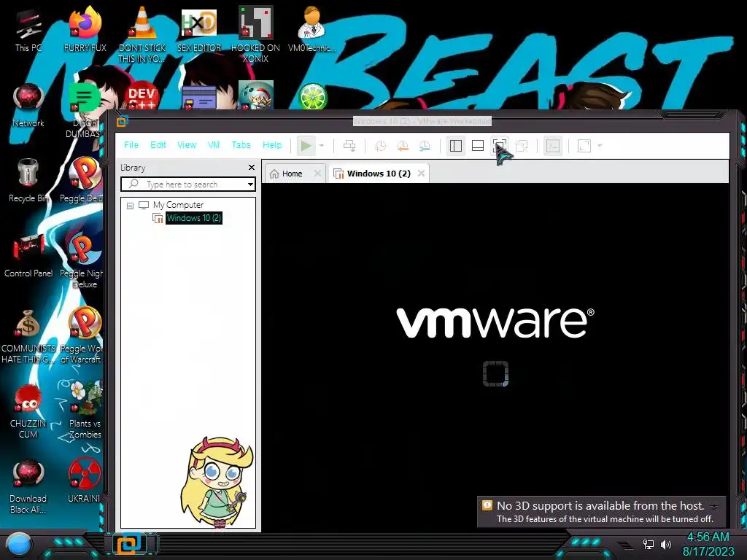
Task: Click the Unity mode toolbar icon
Action: pyautogui.click(x=522, y=146)
